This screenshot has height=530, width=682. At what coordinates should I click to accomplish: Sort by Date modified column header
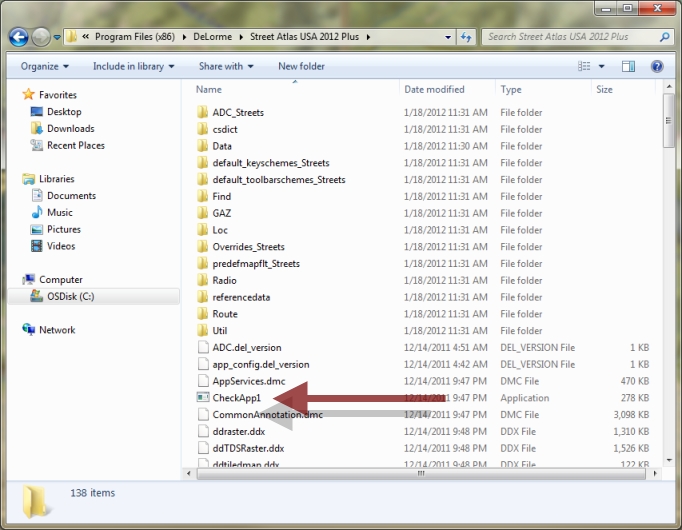[x=435, y=90]
